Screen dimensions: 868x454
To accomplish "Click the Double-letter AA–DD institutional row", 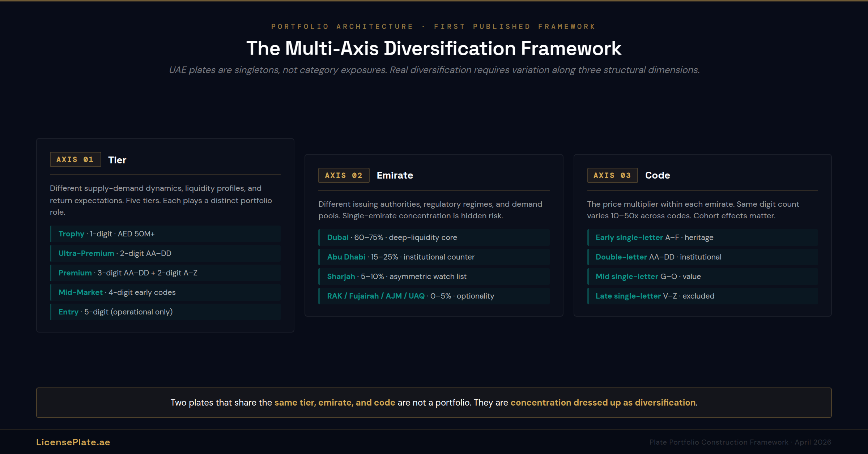I will pyautogui.click(x=702, y=257).
